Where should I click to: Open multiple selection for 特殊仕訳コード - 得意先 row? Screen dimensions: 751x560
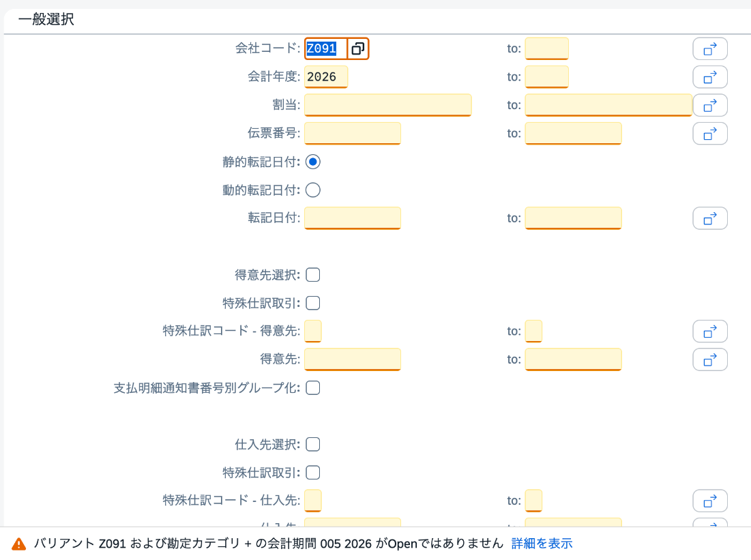(710, 331)
